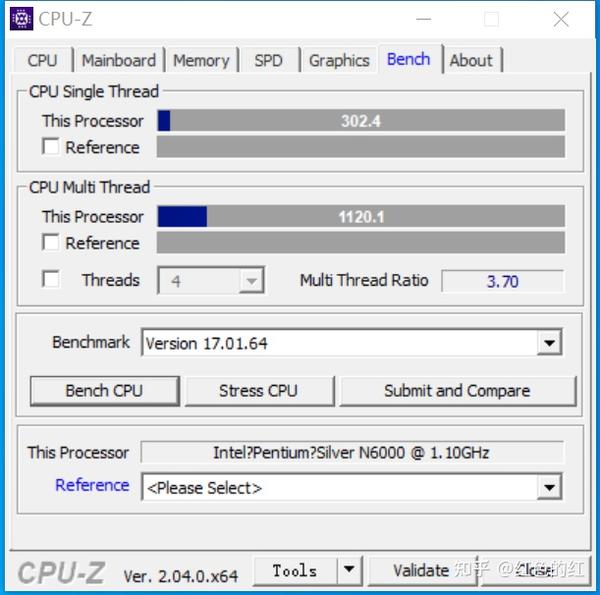The image size is (600, 595).
Task: Switch to the CPU tab
Action: (43, 60)
